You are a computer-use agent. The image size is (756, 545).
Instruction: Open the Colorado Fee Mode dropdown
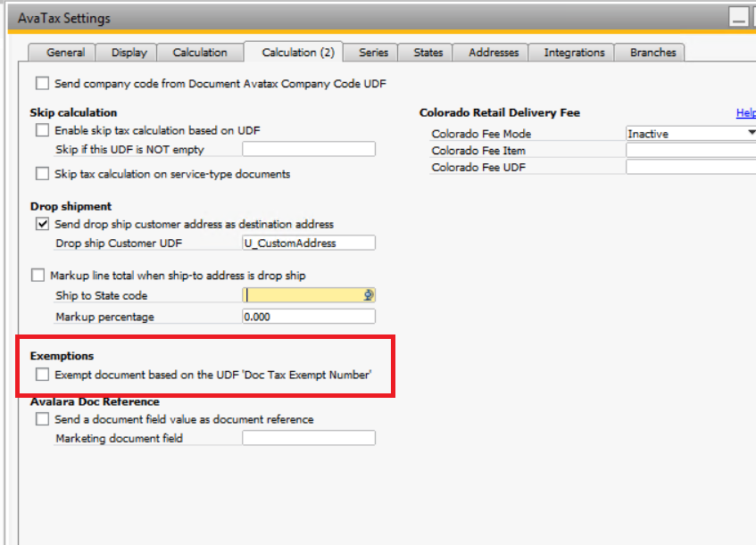[751, 133]
